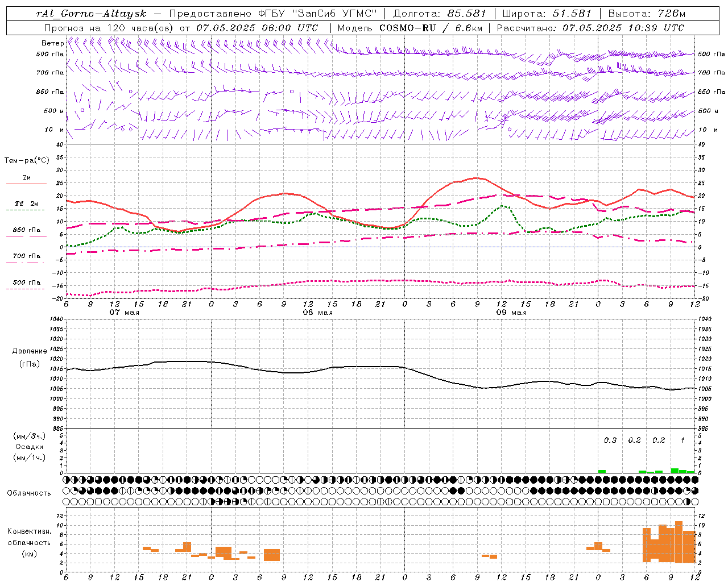Image resolution: width=728 pixels, height=582 pixels.
Task: Click the 2м temperature legend entry
Action: [x=27, y=177]
